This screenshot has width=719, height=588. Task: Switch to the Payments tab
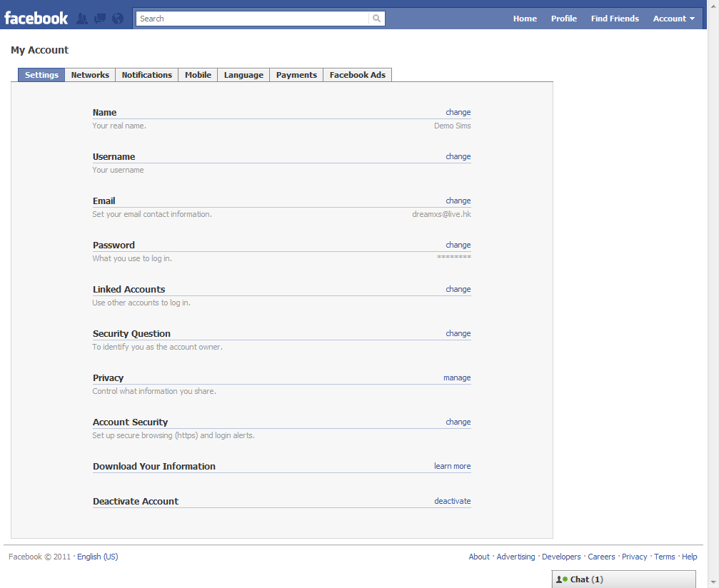coord(296,75)
